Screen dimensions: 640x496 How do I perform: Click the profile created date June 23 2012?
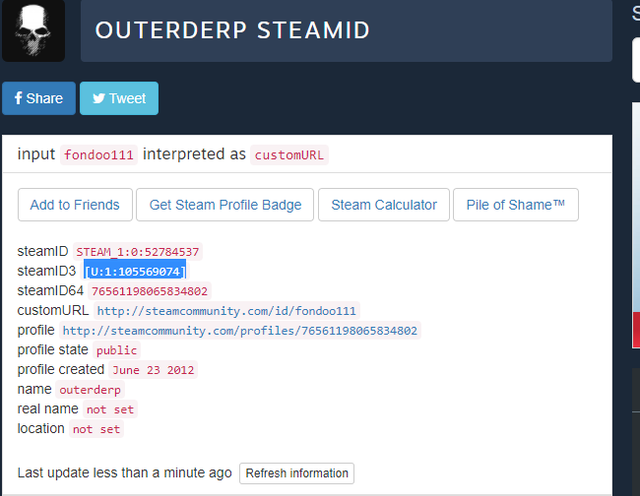point(153,370)
